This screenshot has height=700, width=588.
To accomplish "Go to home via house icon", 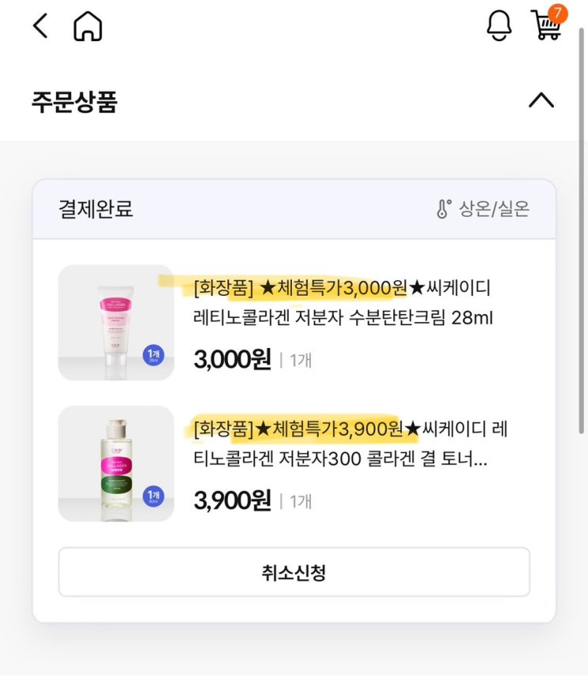I will pos(88,28).
